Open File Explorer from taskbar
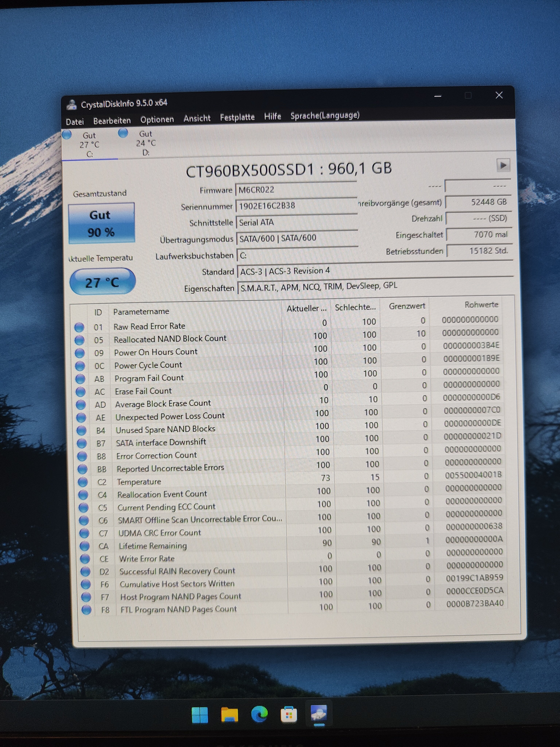Image resolution: width=560 pixels, height=747 pixels. coord(230,715)
